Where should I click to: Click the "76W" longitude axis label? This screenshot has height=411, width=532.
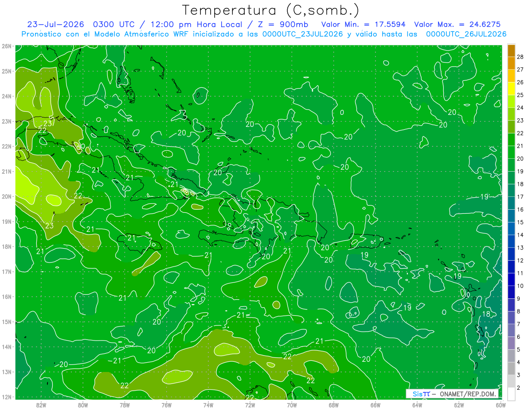point(166,405)
